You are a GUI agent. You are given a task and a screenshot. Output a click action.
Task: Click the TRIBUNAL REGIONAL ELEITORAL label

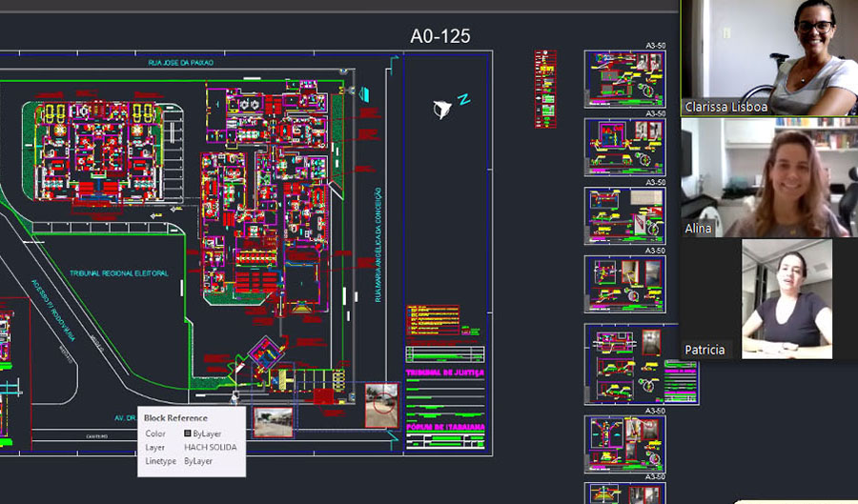pyautogui.click(x=118, y=273)
